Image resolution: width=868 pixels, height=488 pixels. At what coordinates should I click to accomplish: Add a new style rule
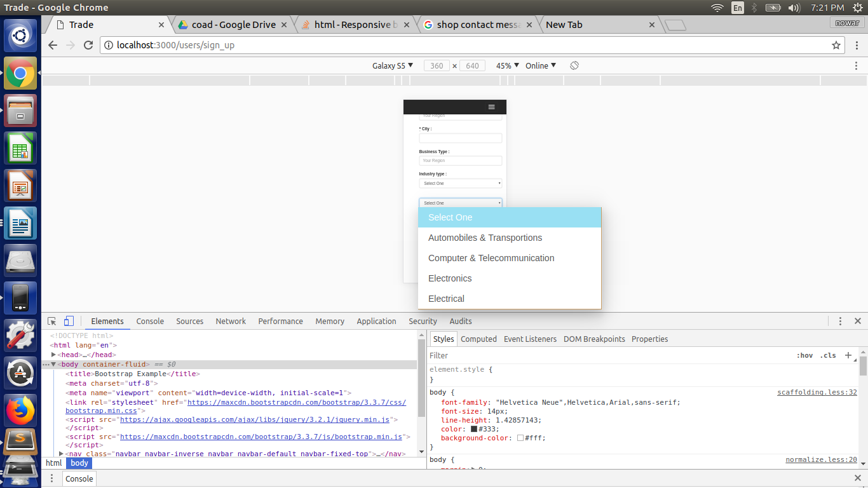848,355
